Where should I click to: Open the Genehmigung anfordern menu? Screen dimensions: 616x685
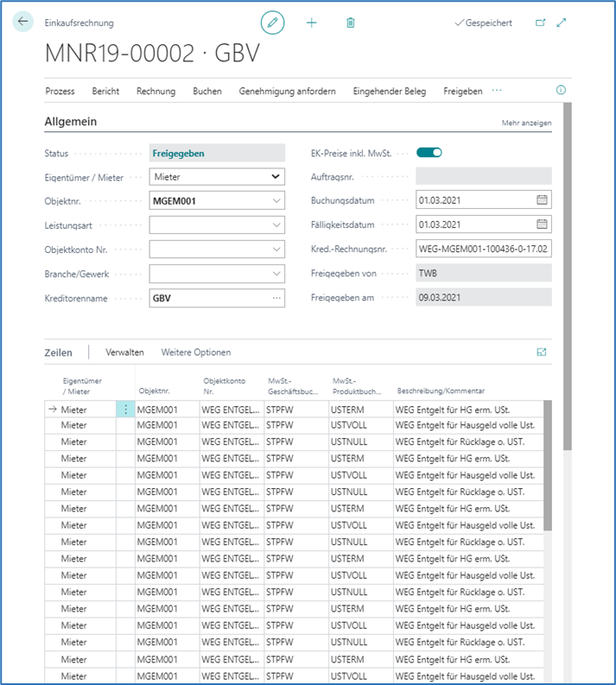pos(287,91)
